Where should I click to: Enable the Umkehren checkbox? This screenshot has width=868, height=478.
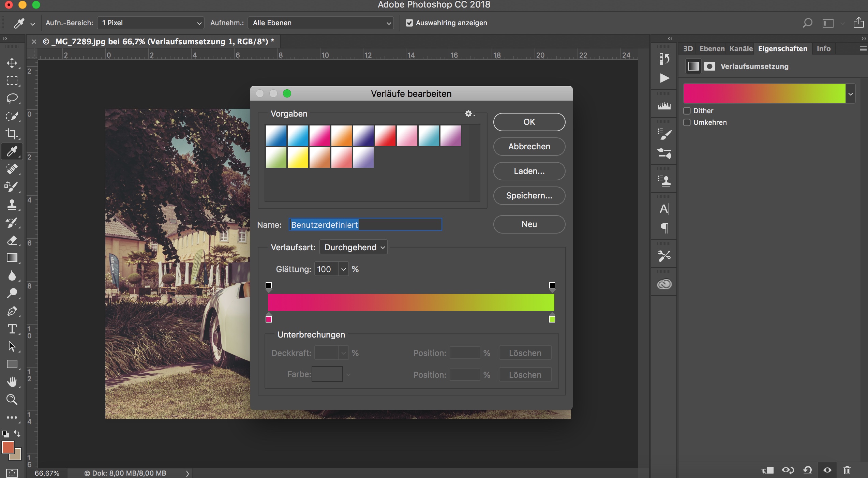pyautogui.click(x=687, y=122)
